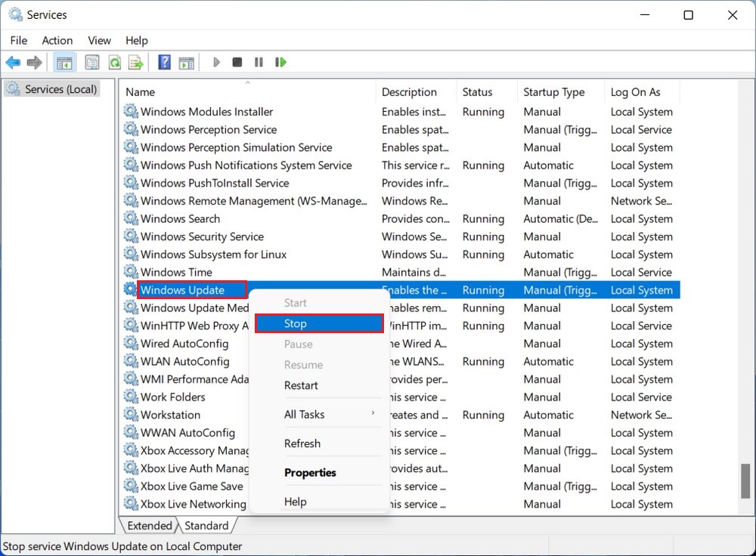
Task: Select Windows Perception Simulation Service row
Action: [400, 147]
